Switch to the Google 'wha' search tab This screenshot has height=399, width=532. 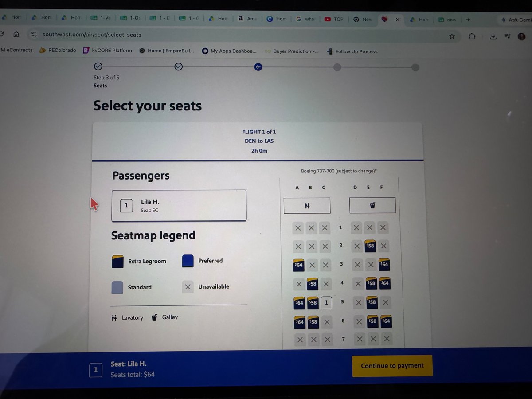tap(305, 19)
